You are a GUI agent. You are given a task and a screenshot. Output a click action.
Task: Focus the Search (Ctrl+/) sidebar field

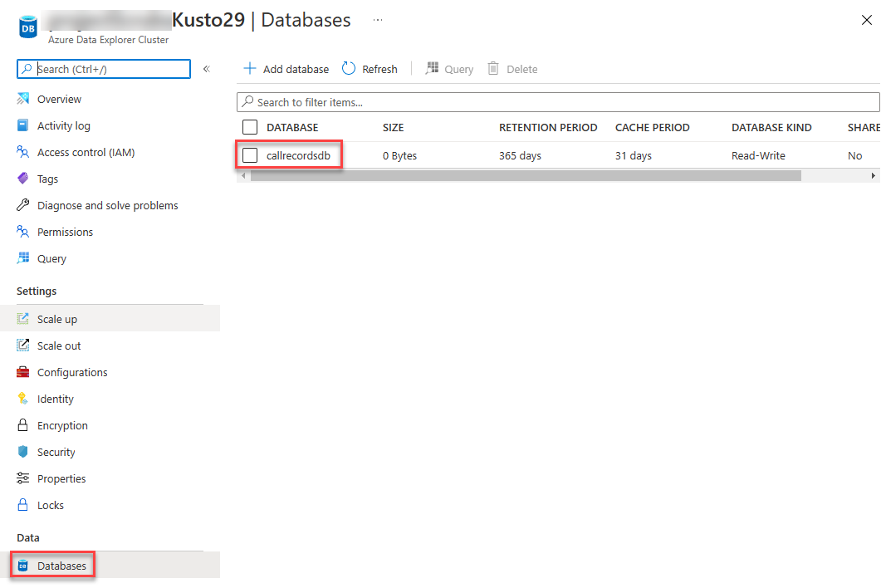[x=104, y=69]
